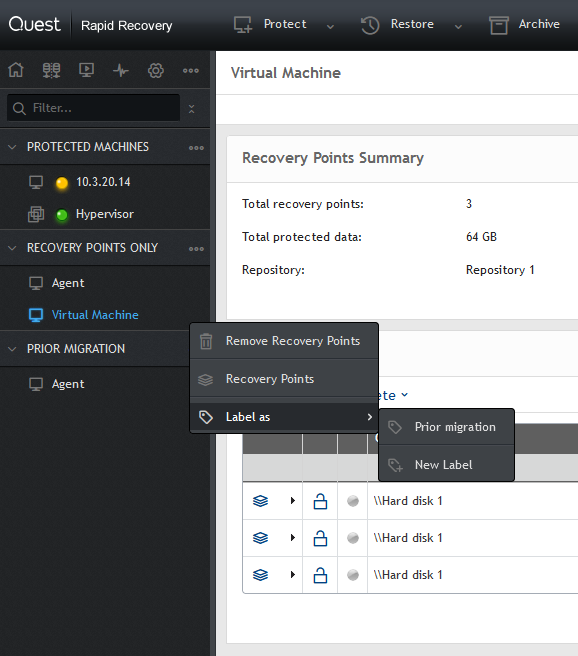Open Label as submenu entry
The image size is (578, 656).
tap(284, 417)
